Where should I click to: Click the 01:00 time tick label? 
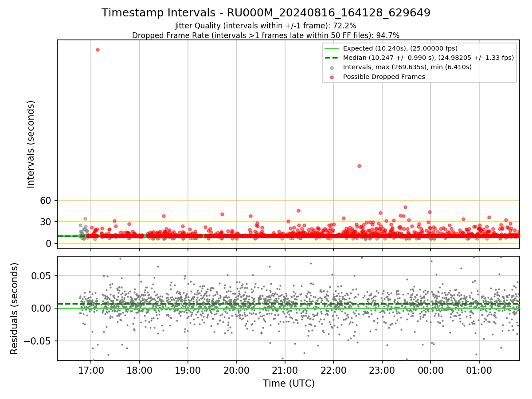click(479, 370)
